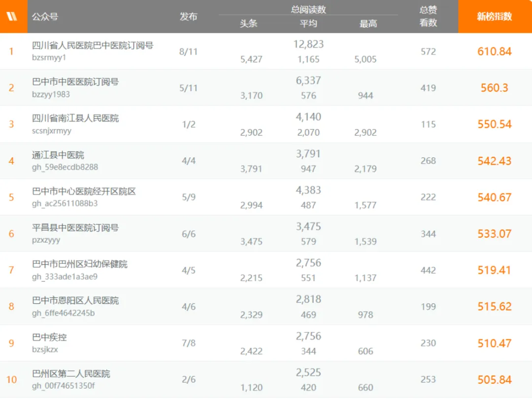The width and height of the screenshot is (532, 399).
Task: Click the 610.84 index score
Action: click(x=495, y=51)
